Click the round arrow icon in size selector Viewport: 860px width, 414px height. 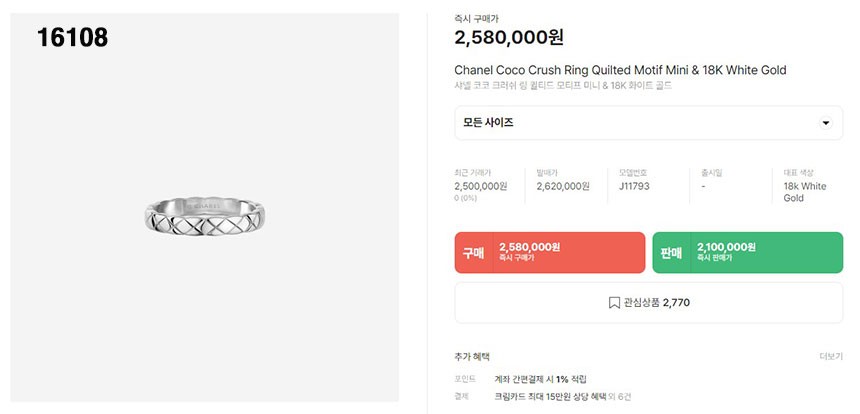coord(825,123)
